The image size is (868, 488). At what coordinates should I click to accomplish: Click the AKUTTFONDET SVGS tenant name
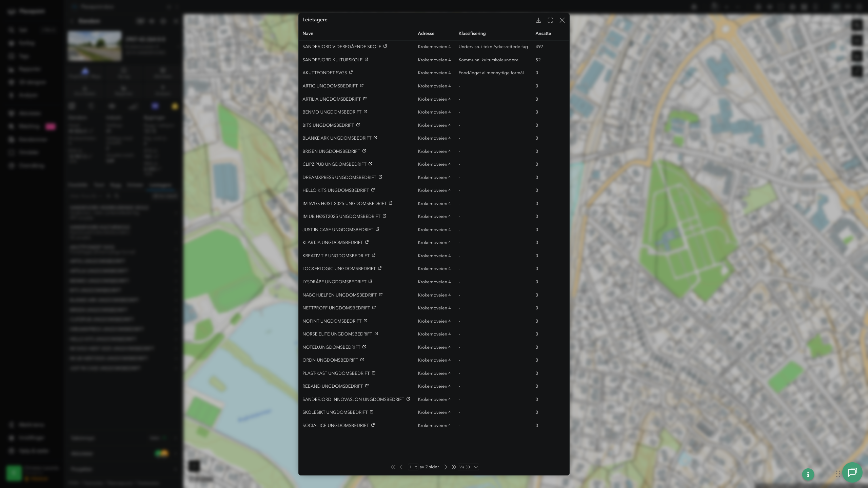[x=324, y=73]
